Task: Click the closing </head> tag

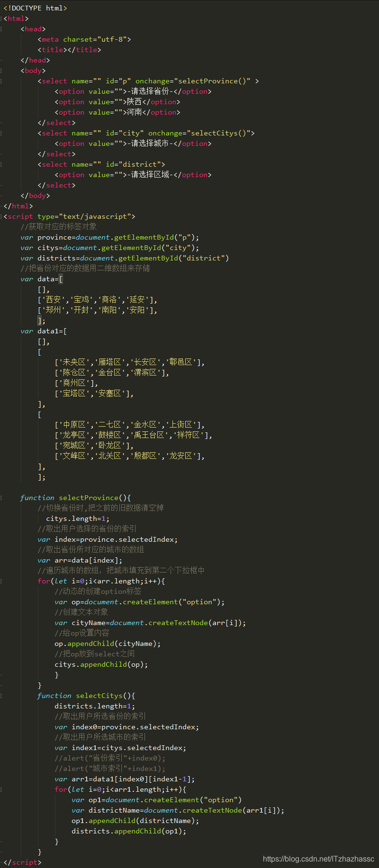Action: point(35,60)
